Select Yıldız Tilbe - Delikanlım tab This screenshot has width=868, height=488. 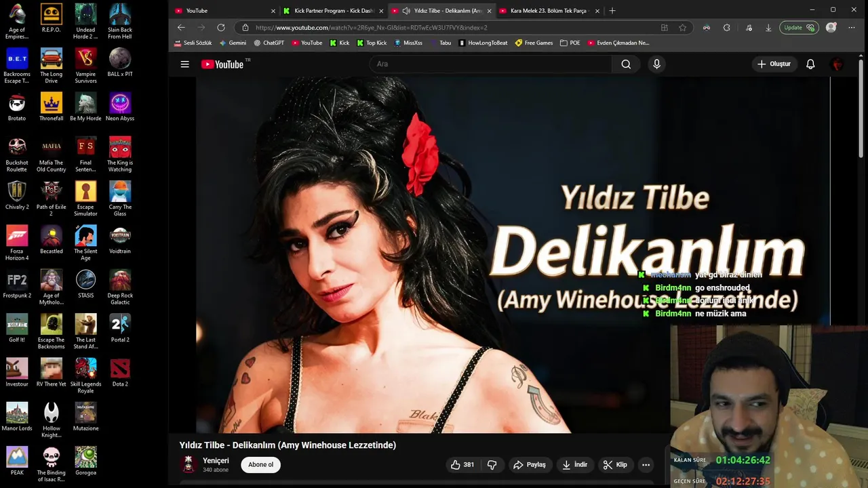click(x=441, y=11)
